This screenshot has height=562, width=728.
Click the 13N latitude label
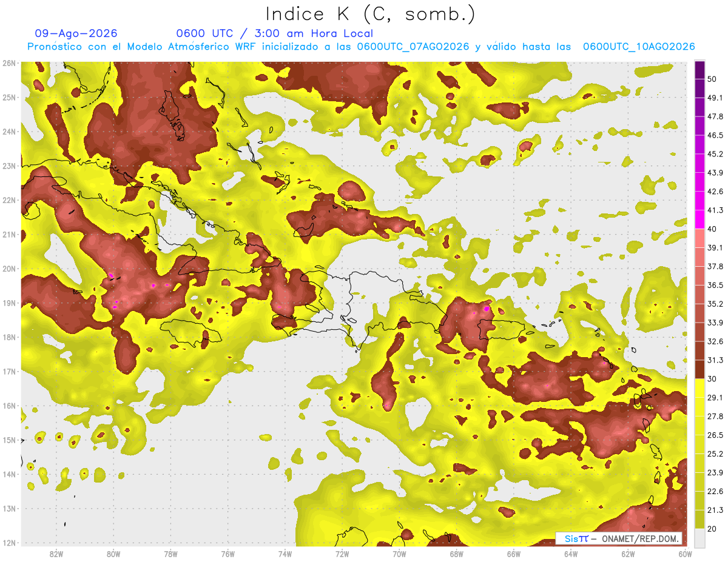pos(9,508)
